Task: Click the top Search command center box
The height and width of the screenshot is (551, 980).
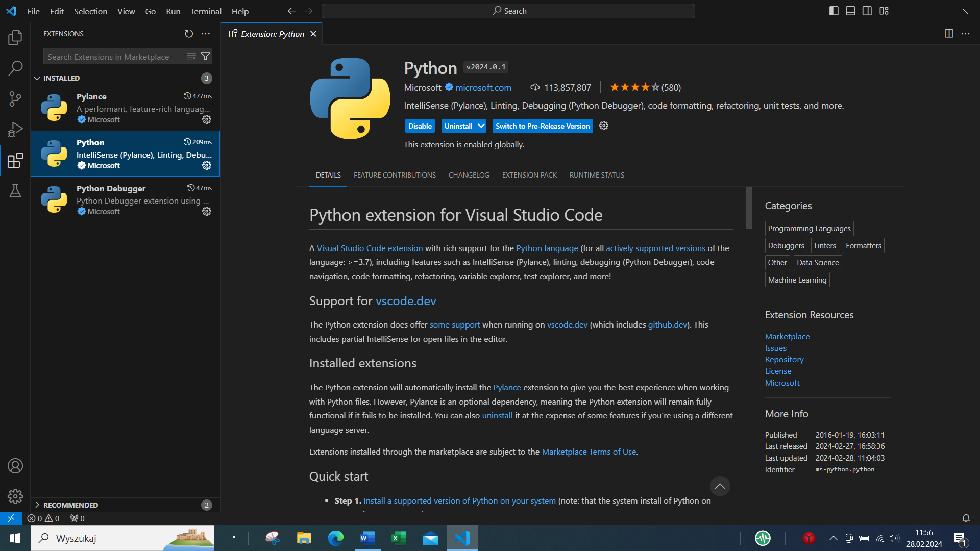Action: point(508,11)
